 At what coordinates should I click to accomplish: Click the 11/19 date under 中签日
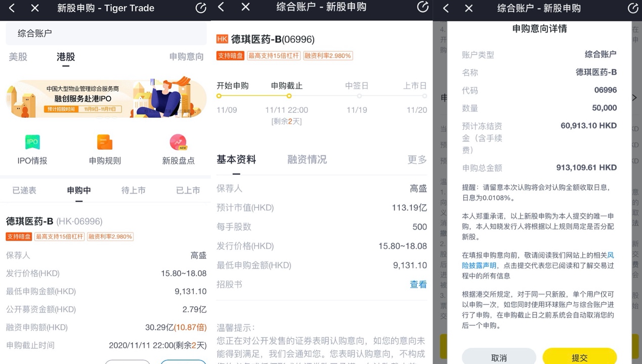coord(357,110)
